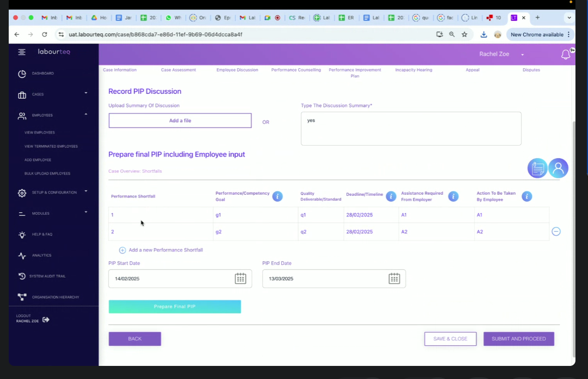Go to Performance Counselling step
588x379 pixels.
(x=296, y=70)
